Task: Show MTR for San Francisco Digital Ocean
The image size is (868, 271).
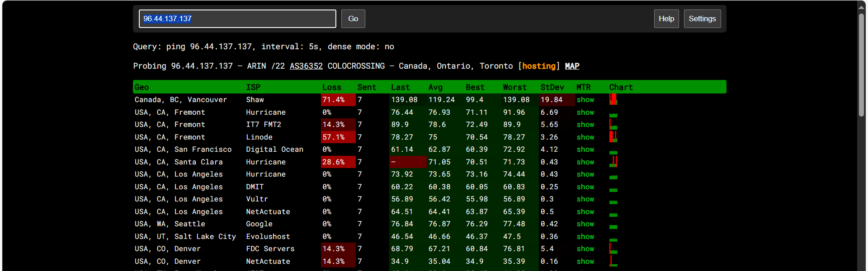Action: pyautogui.click(x=585, y=150)
